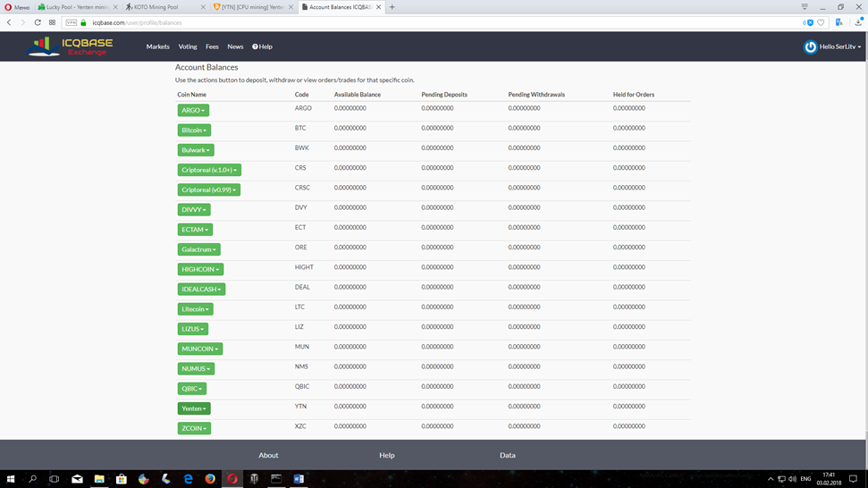
Task: Open the speed dial grid icon
Action: point(52,22)
